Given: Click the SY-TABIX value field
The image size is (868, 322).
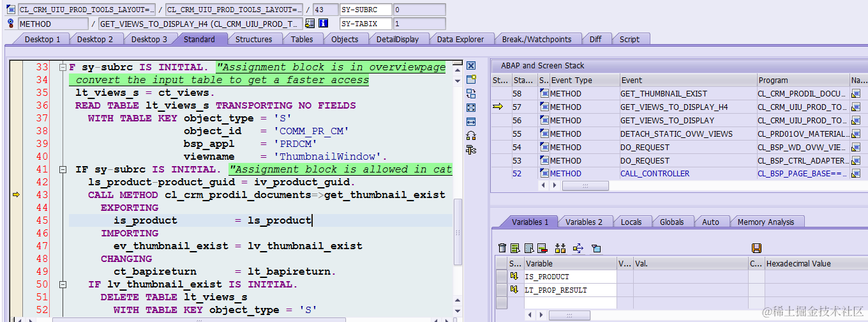Looking at the screenshot, I should (419, 24).
